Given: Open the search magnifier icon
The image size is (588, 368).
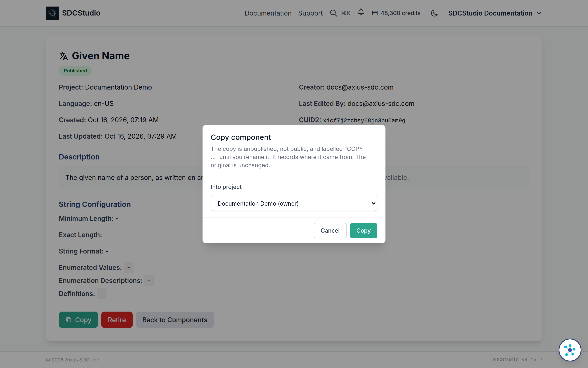Looking at the screenshot, I should pos(333,13).
